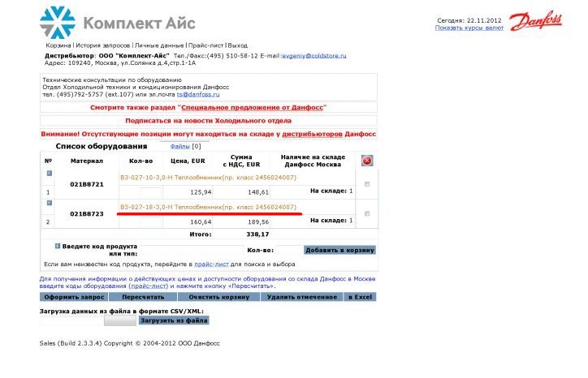Export with the в Excel button
Image resolution: width=588 pixels, height=378 pixels.
tap(360, 297)
